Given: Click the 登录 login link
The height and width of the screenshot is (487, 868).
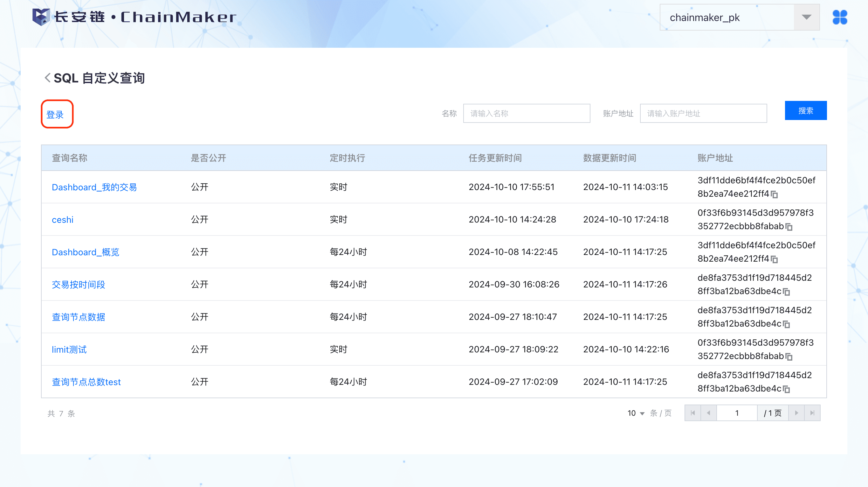Looking at the screenshot, I should [x=55, y=115].
